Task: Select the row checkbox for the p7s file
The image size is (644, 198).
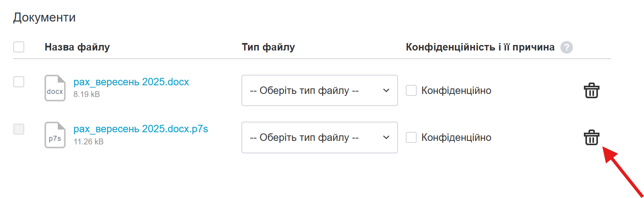Action: click(x=19, y=129)
